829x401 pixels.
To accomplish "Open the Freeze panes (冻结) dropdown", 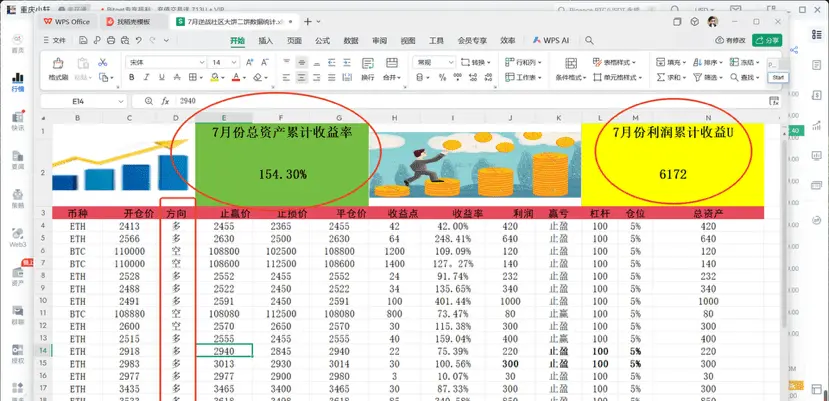I will point(744,62).
